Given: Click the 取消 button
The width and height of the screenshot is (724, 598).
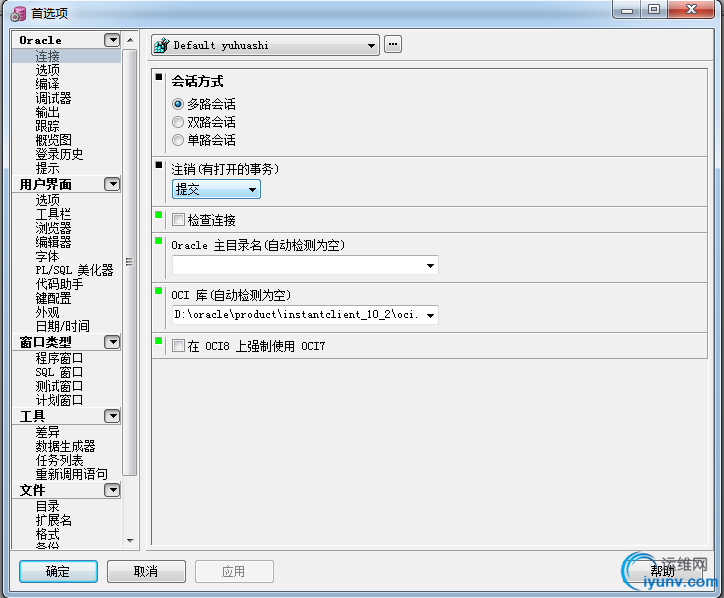Looking at the screenshot, I should click(x=146, y=572).
